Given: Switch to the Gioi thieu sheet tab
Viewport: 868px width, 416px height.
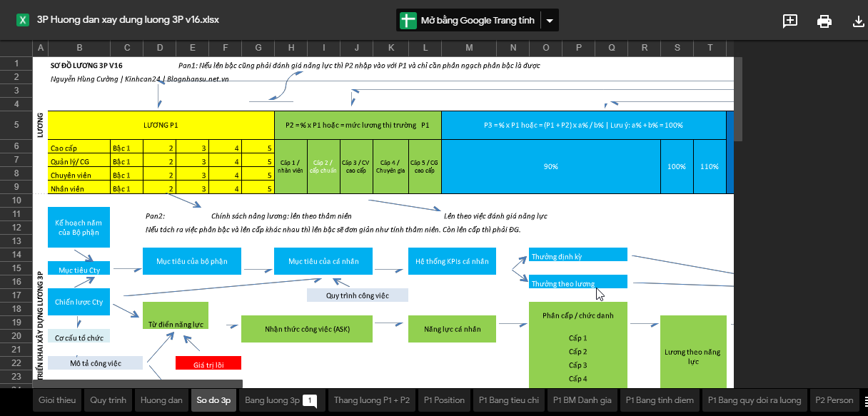Looking at the screenshot, I should coord(57,400).
